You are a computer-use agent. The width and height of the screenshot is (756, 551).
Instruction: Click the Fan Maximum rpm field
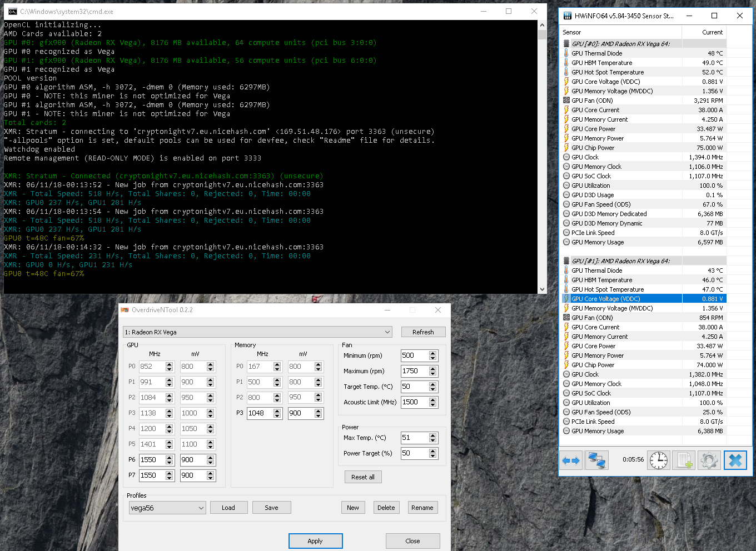415,371
